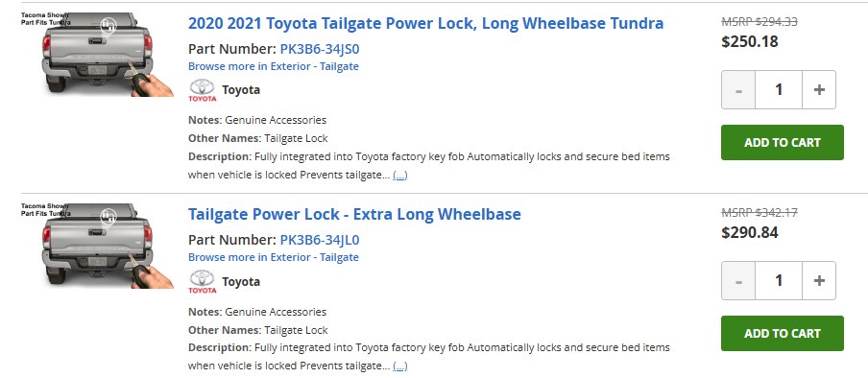868x378 pixels.
Task: Edit quantity field for second product
Action: (x=779, y=280)
